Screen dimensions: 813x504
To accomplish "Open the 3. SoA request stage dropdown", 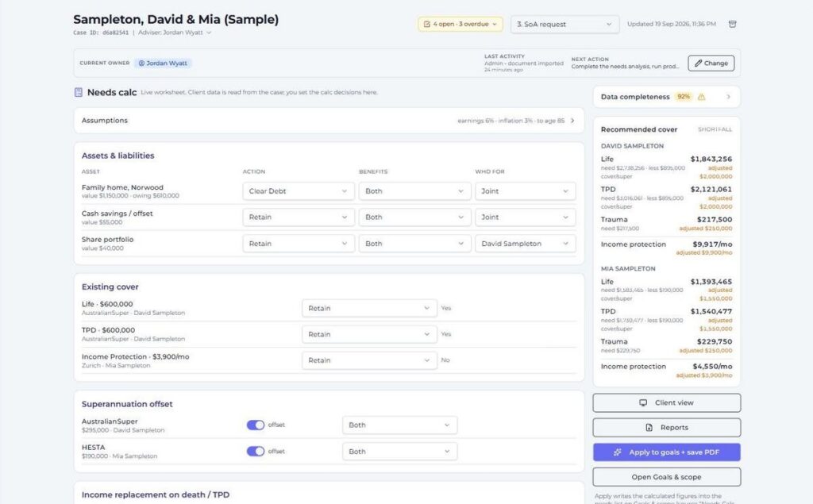I will click(564, 25).
